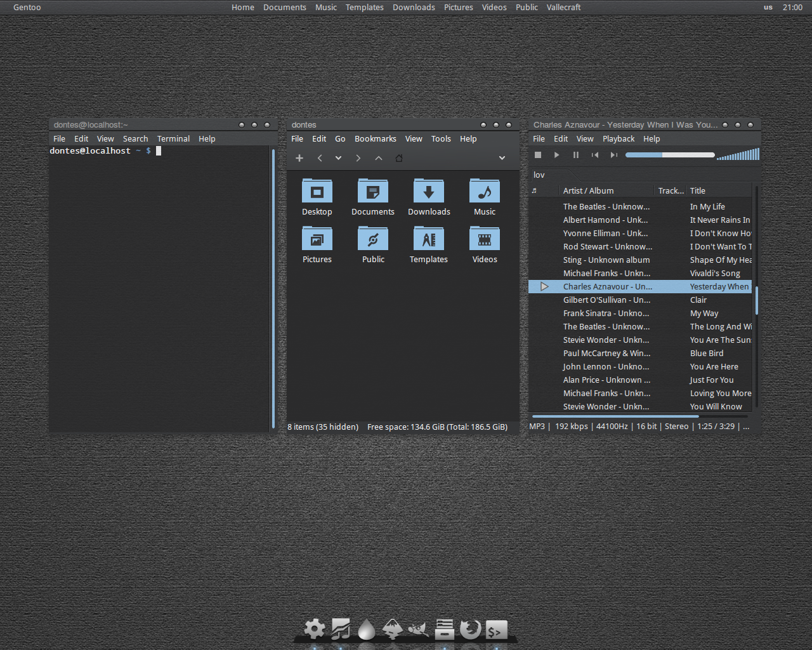Select the Templates folder icon

(x=429, y=239)
